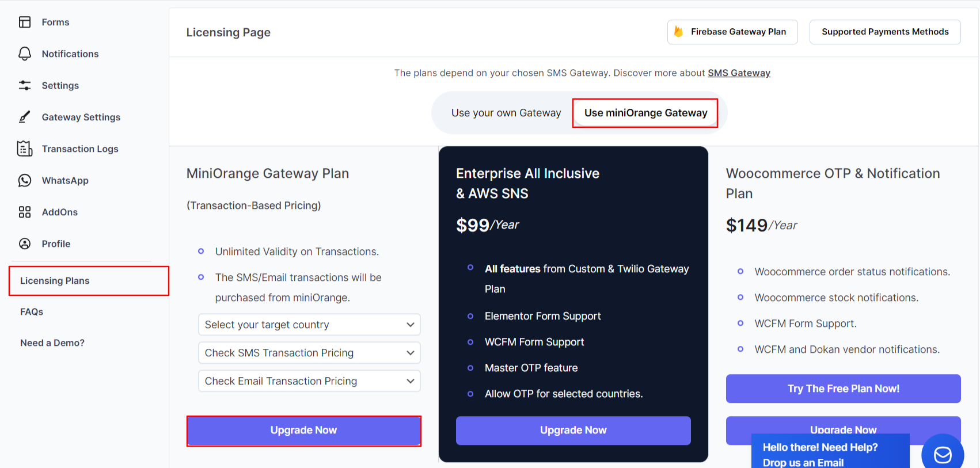Click 'Upgrade Now' on the Enterprise plan
The image size is (980, 468).
tap(573, 430)
